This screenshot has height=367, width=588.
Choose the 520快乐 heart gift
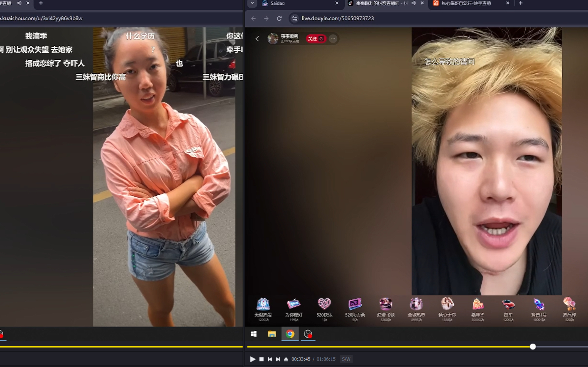click(x=324, y=308)
